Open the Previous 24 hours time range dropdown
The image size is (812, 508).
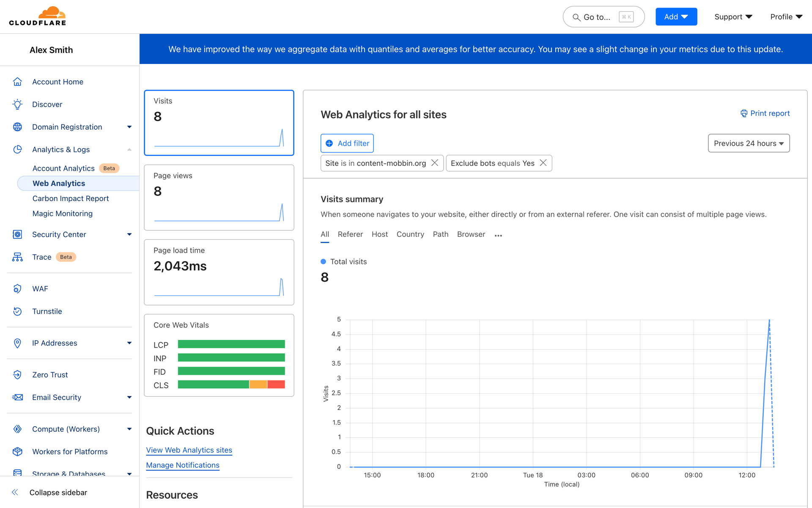(x=749, y=143)
